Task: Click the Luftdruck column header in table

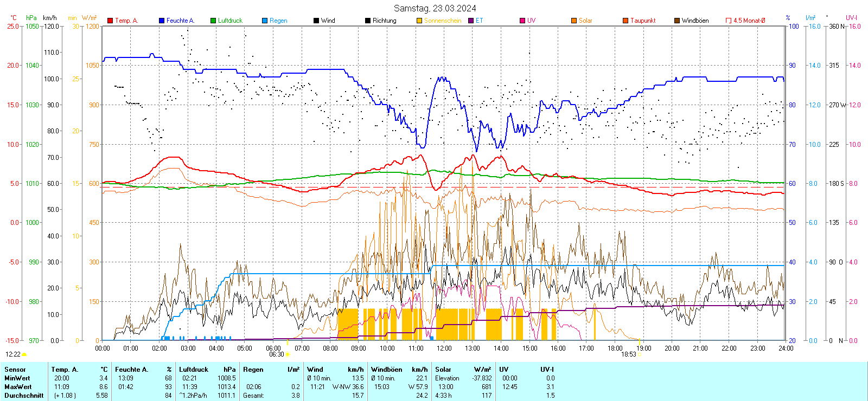Action: click(194, 370)
